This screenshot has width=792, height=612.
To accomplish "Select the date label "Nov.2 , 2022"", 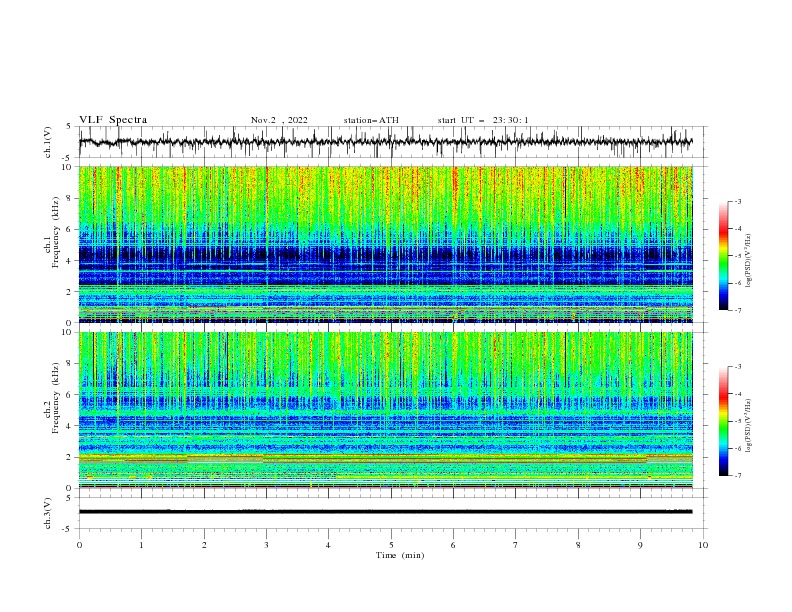I will (279, 120).
